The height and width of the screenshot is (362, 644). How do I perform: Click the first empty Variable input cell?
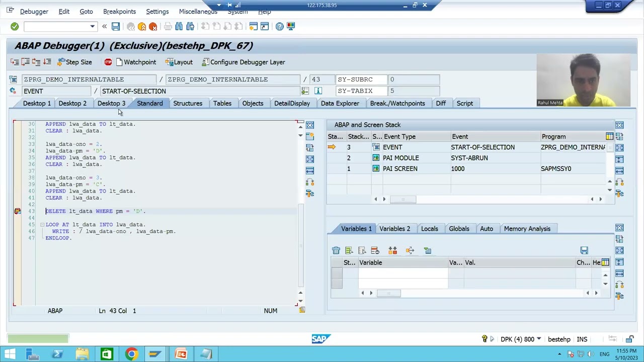(403, 273)
